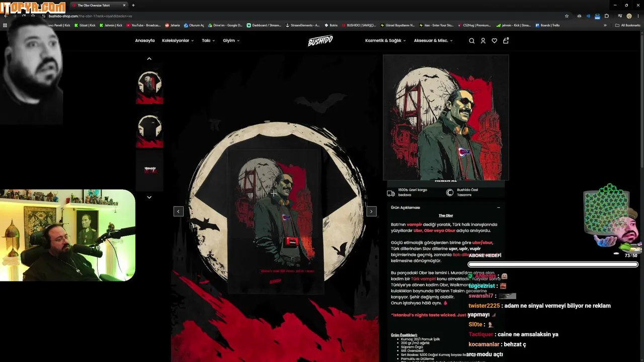Open the browser Extensions puzzle icon

[x=606, y=16]
